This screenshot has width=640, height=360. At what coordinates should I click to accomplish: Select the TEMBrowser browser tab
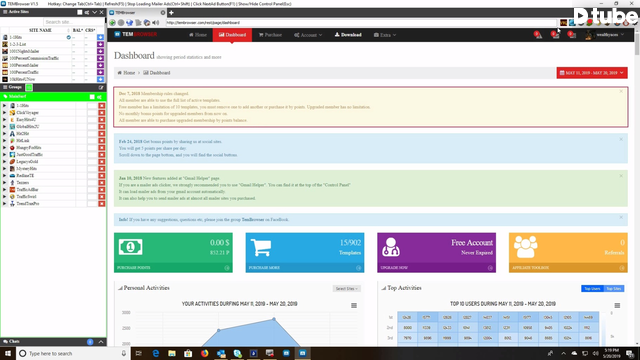135,13
